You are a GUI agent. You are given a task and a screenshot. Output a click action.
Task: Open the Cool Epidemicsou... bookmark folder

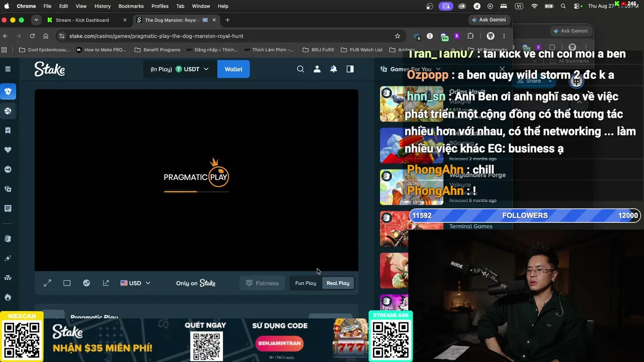pyautogui.click(x=44, y=50)
